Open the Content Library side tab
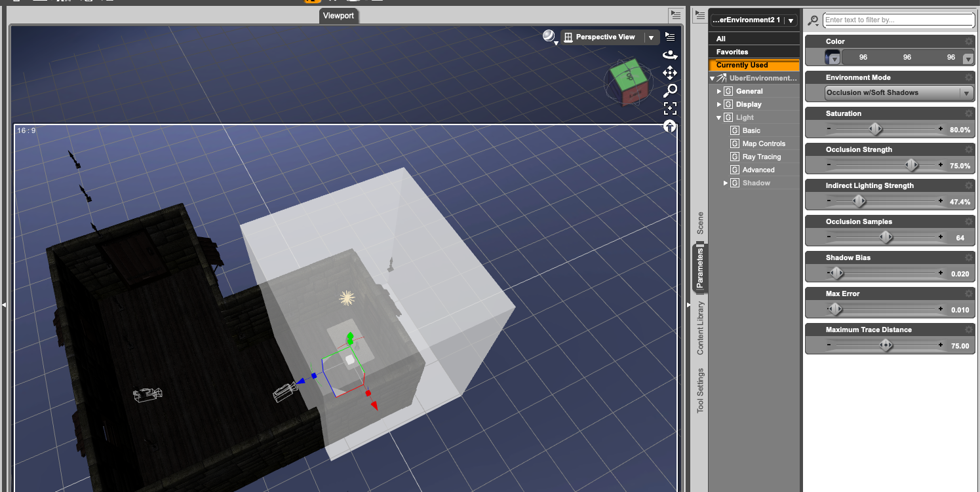The height and width of the screenshot is (492, 980). pos(700,328)
